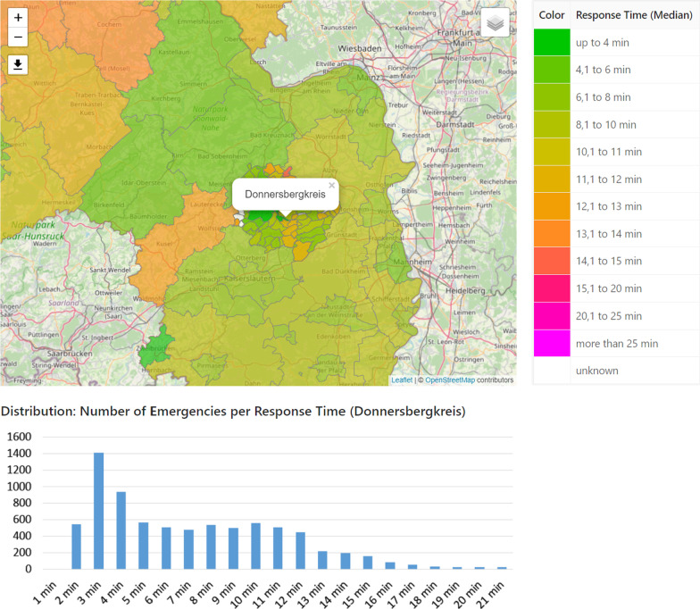Open the Leaflet attribution link

tap(402, 380)
